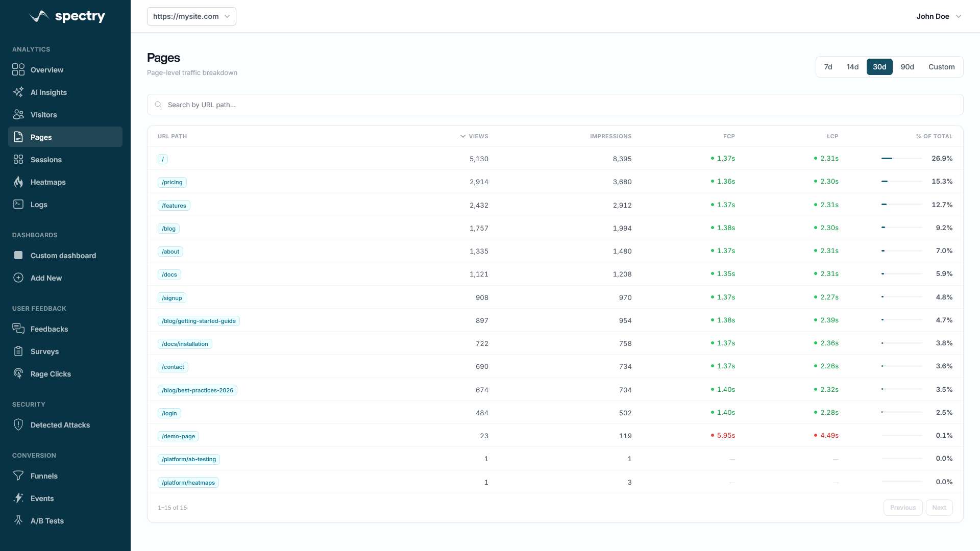Expand the https://mysite.com site dropdown

[191, 16]
